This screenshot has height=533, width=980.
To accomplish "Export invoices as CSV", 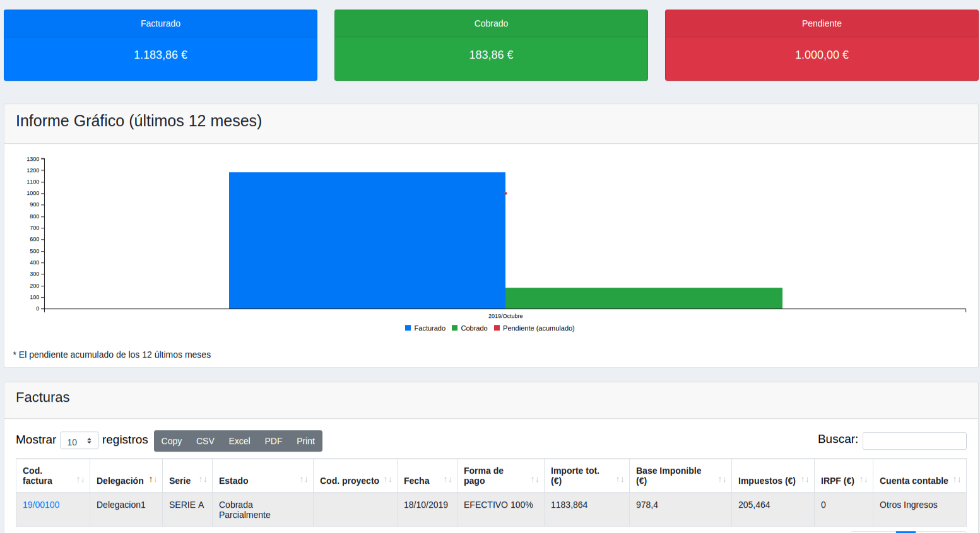I will pos(205,441).
